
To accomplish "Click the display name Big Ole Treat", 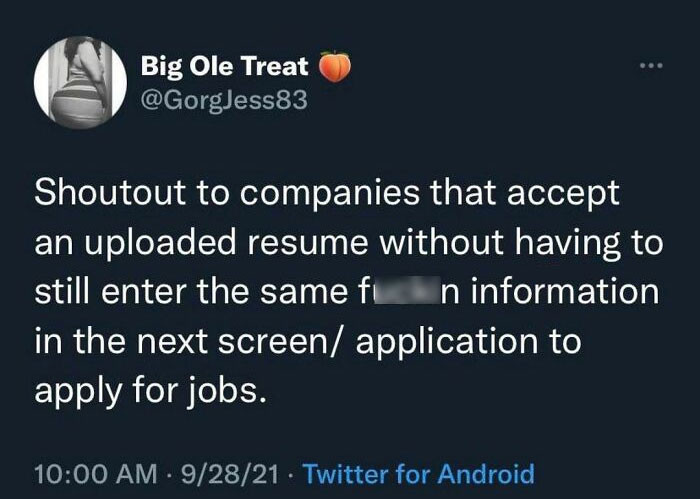I will (225, 66).
